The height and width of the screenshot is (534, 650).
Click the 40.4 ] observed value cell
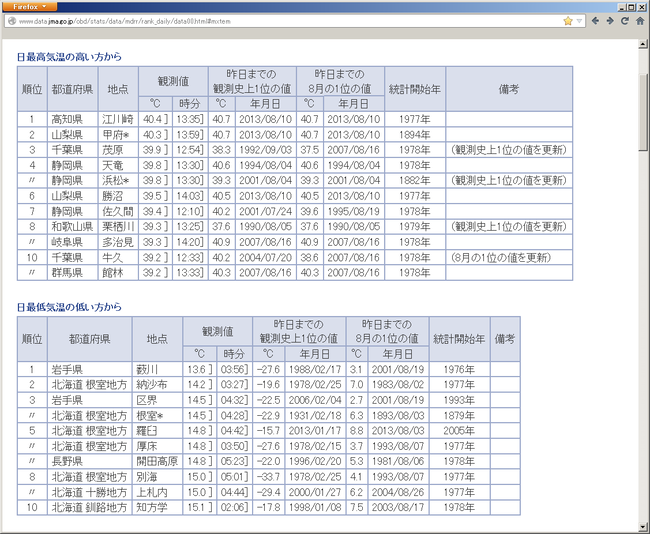point(155,119)
